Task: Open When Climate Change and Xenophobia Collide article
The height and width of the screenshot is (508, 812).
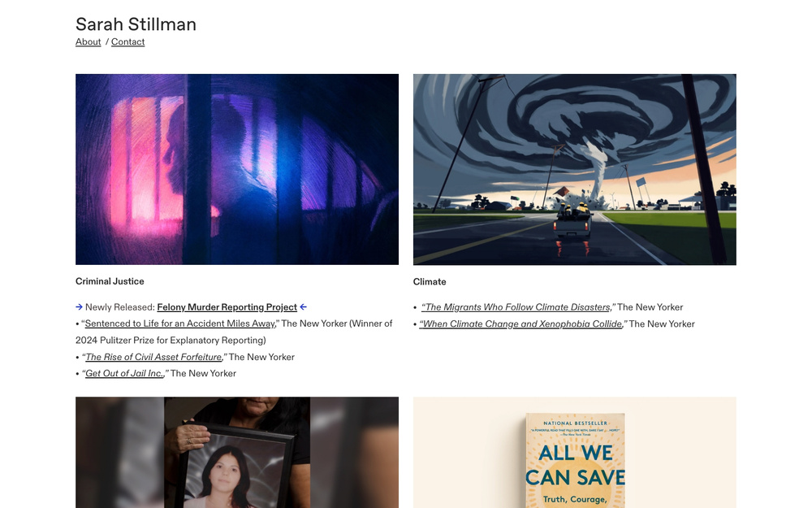Action: pyautogui.click(x=521, y=324)
